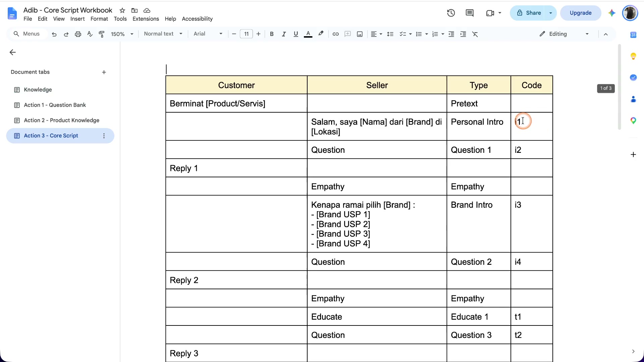Open the Format menu
Viewport: 644px width, 362px height.
(x=99, y=19)
